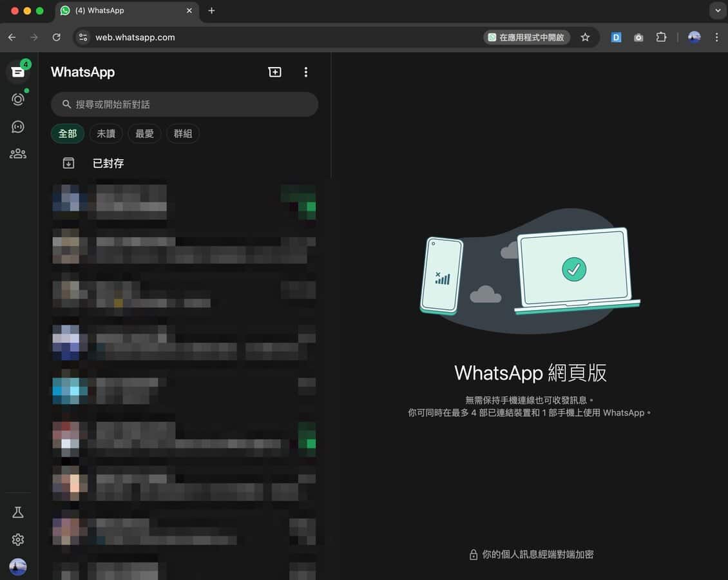Open the Communities icon in sidebar
This screenshot has height=580, width=728.
(18, 154)
